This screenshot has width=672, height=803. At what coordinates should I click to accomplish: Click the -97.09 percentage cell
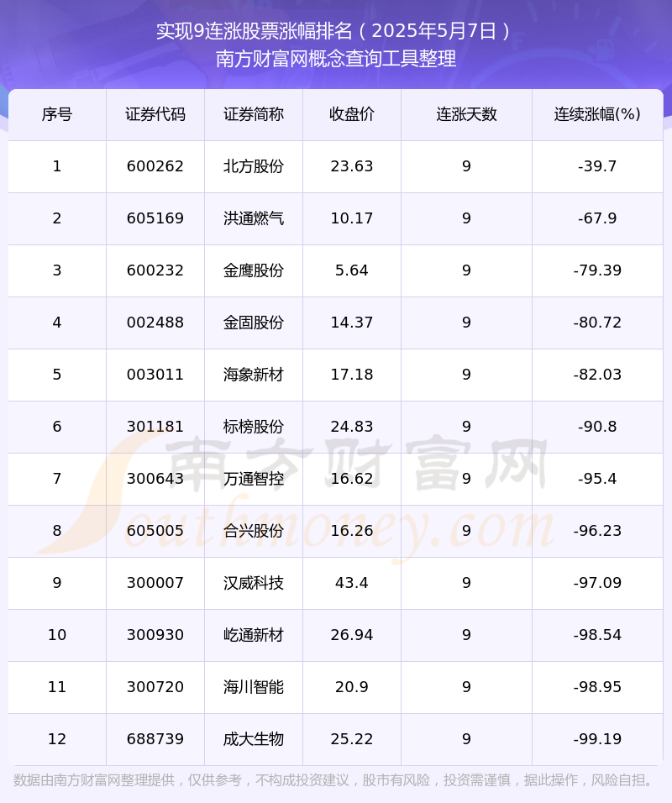(x=597, y=583)
